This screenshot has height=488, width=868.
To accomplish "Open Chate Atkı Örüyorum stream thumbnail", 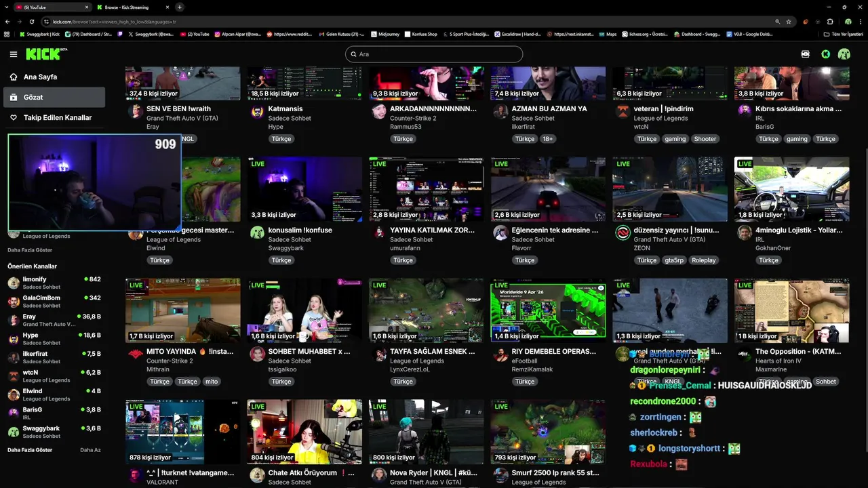I will point(304,432).
